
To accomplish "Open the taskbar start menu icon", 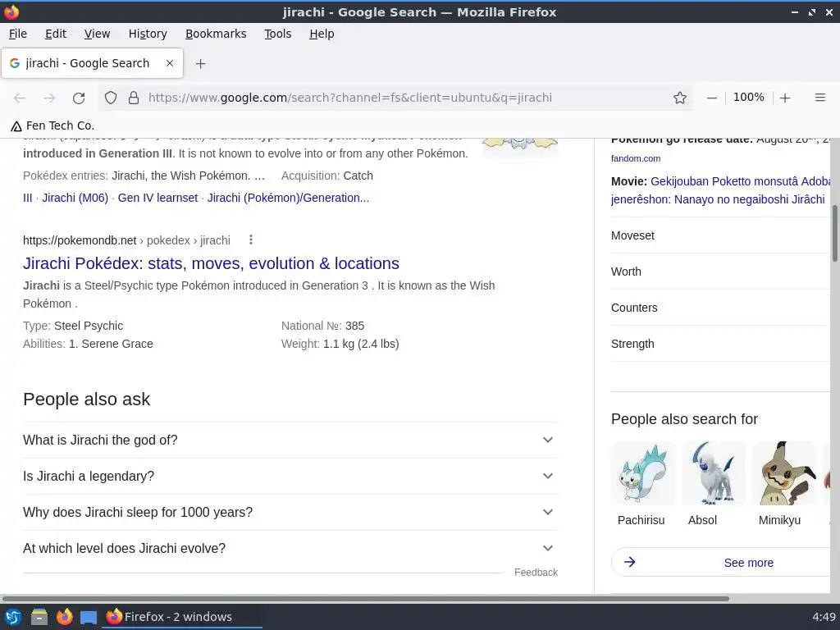I will tap(13, 617).
